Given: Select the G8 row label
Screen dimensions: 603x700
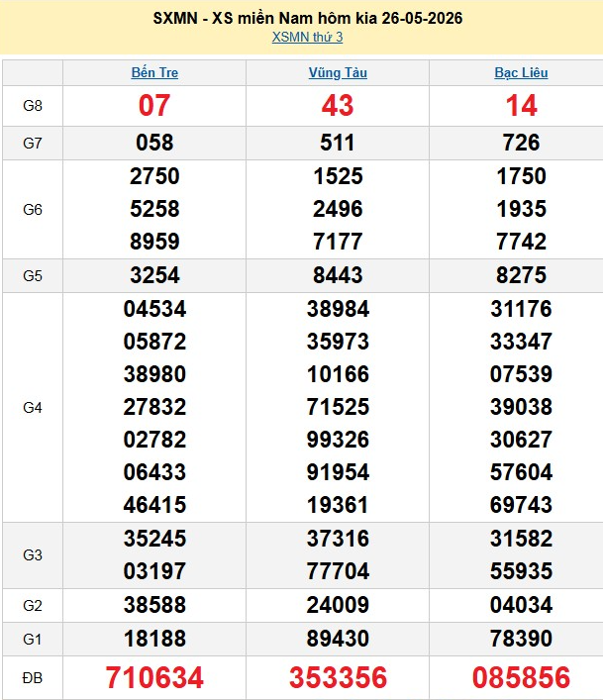Looking at the screenshot, I should [33, 106].
